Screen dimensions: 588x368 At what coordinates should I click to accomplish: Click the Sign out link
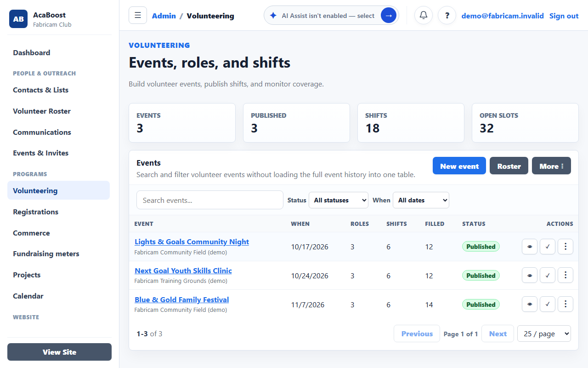tap(564, 16)
